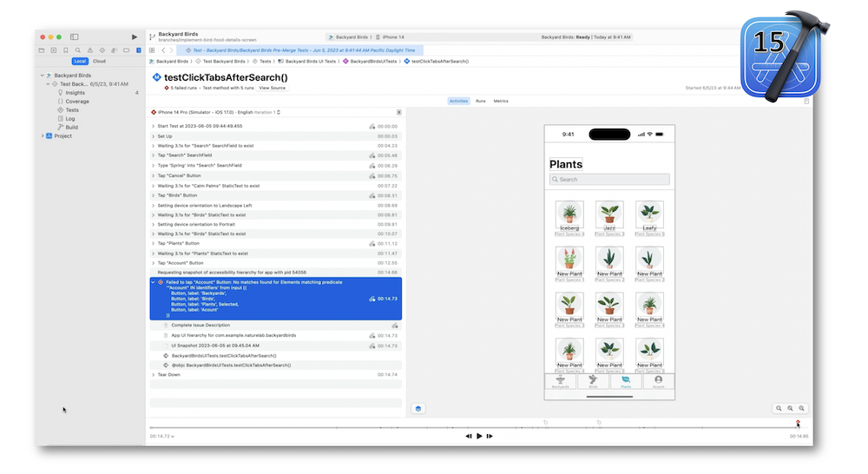Toggle the inspector at the Activities bar end
This screenshot has width=868, height=474.
click(806, 102)
